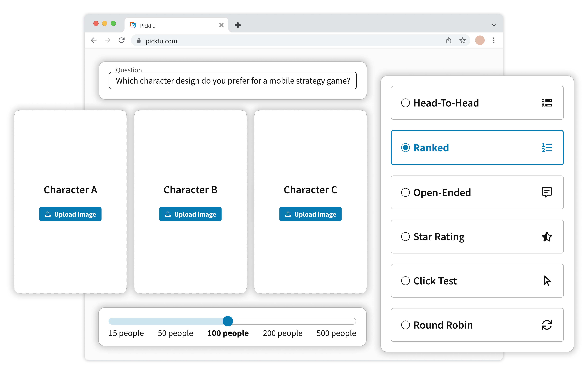Click the Click Test cursor icon
Viewport: 588px width, 374px height.
tap(547, 281)
